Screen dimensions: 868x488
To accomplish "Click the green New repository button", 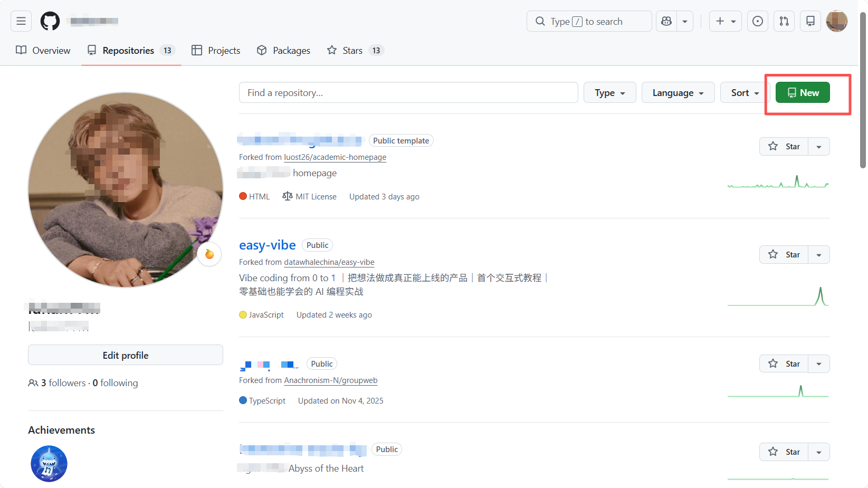I will 803,93.
